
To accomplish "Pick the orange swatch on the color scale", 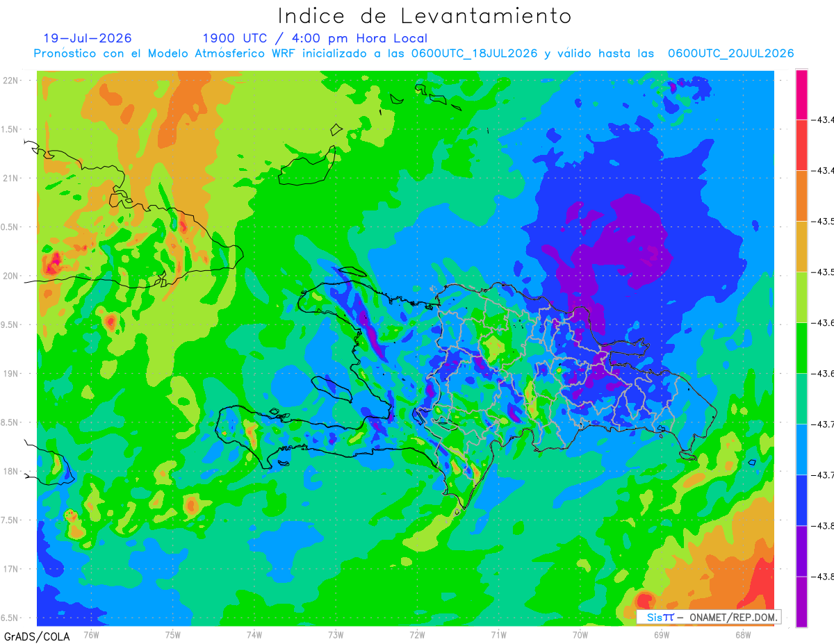I will click(x=801, y=196).
